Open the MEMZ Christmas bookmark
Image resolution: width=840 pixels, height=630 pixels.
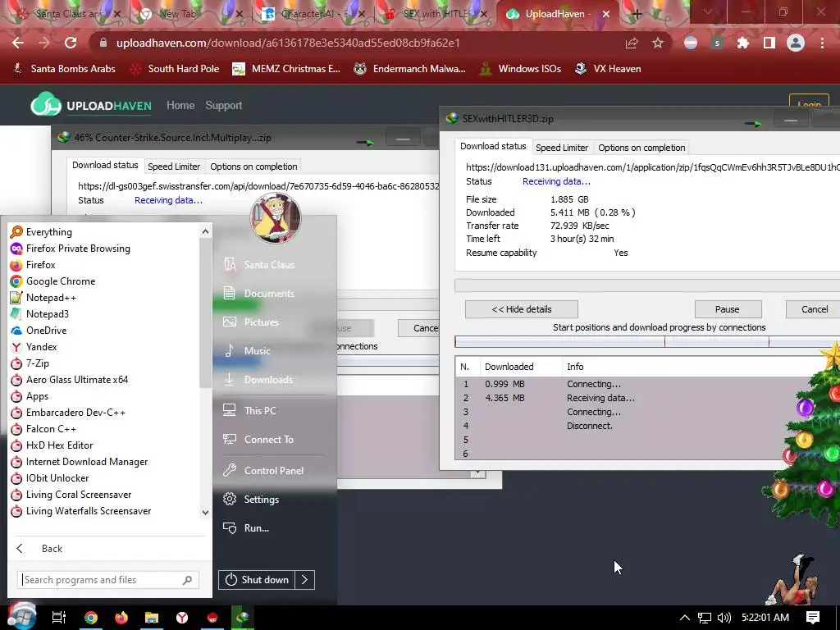(286, 69)
